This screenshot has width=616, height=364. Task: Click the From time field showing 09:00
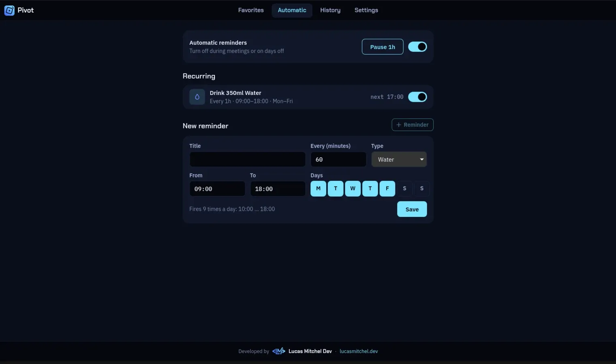coord(217,189)
